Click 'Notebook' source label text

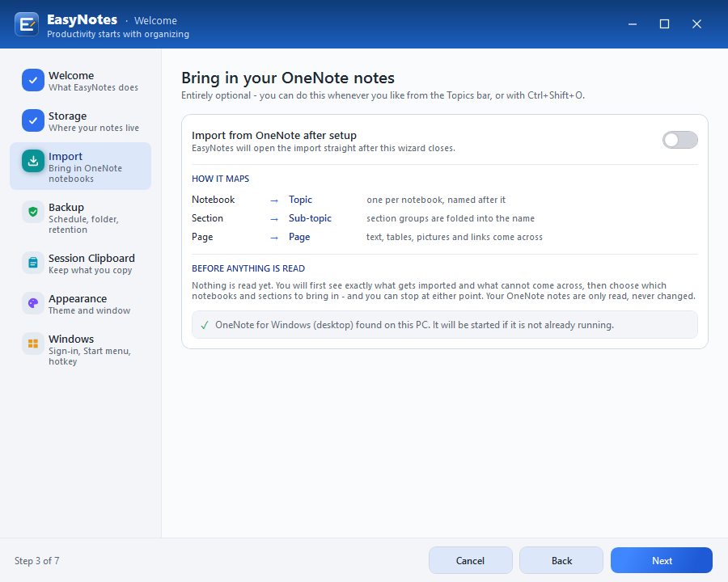click(213, 200)
